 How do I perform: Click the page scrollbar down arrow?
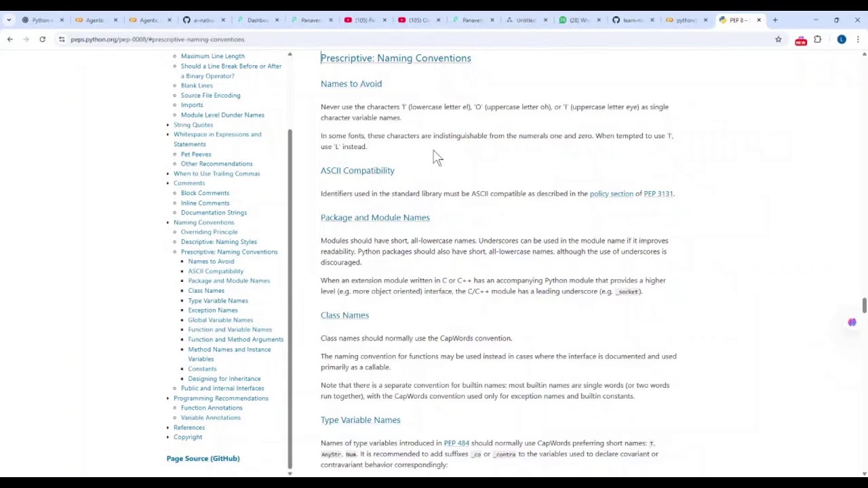(x=864, y=474)
